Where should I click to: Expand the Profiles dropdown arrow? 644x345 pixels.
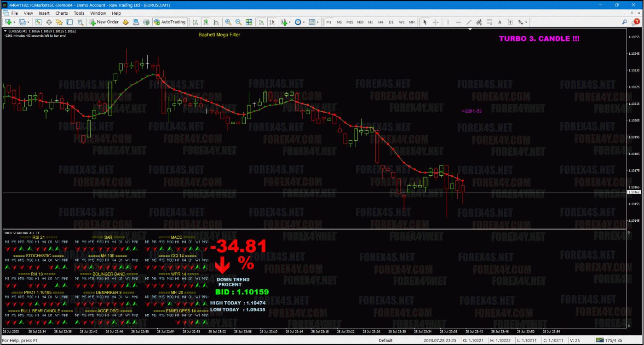tap(28, 22)
